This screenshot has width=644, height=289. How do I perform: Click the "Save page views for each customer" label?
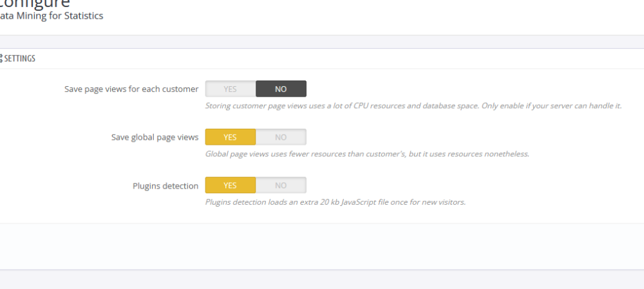click(x=131, y=89)
